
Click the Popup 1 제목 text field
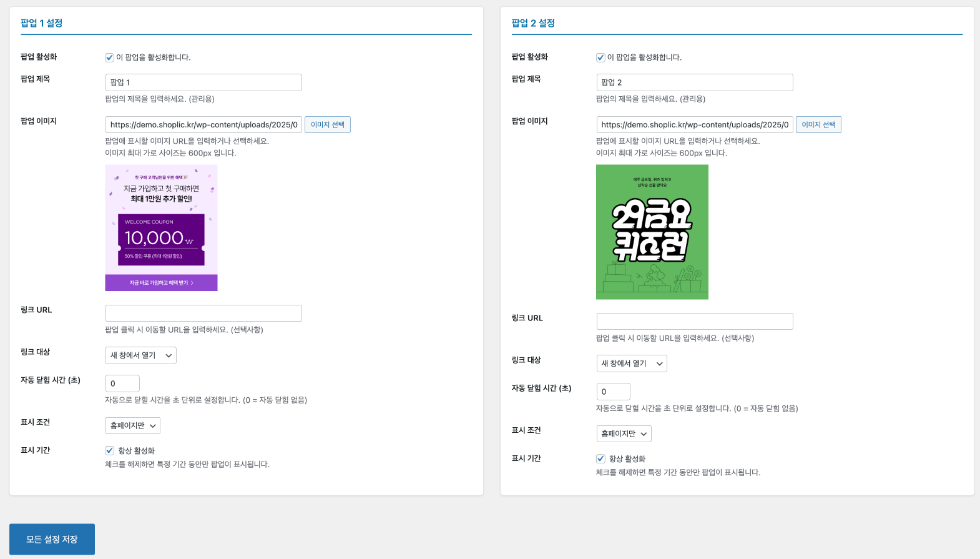point(203,82)
